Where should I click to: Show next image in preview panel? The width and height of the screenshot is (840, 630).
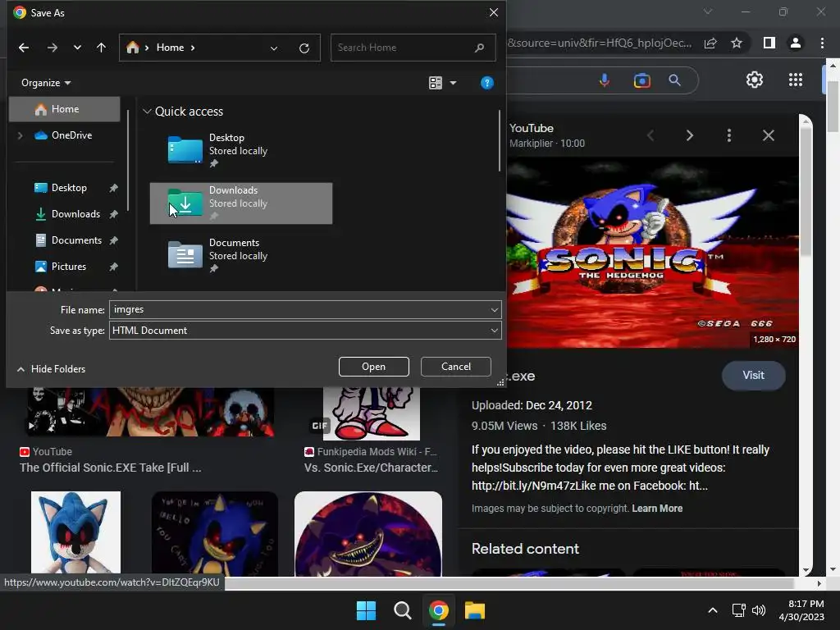click(689, 135)
